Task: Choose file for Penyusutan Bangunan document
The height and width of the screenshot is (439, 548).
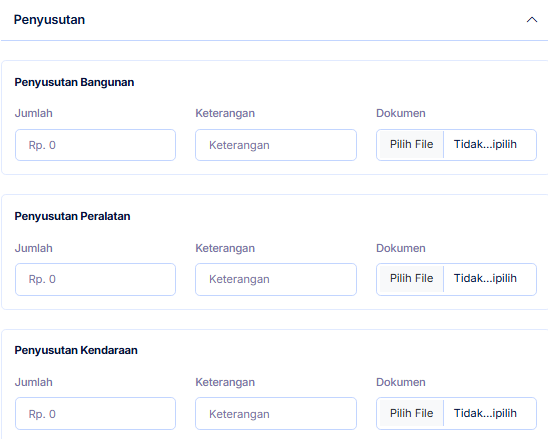Action: [411, 144]
